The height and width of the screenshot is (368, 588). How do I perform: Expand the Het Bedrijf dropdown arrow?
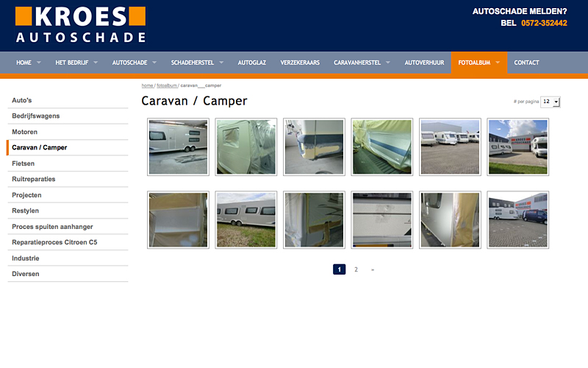96,63
